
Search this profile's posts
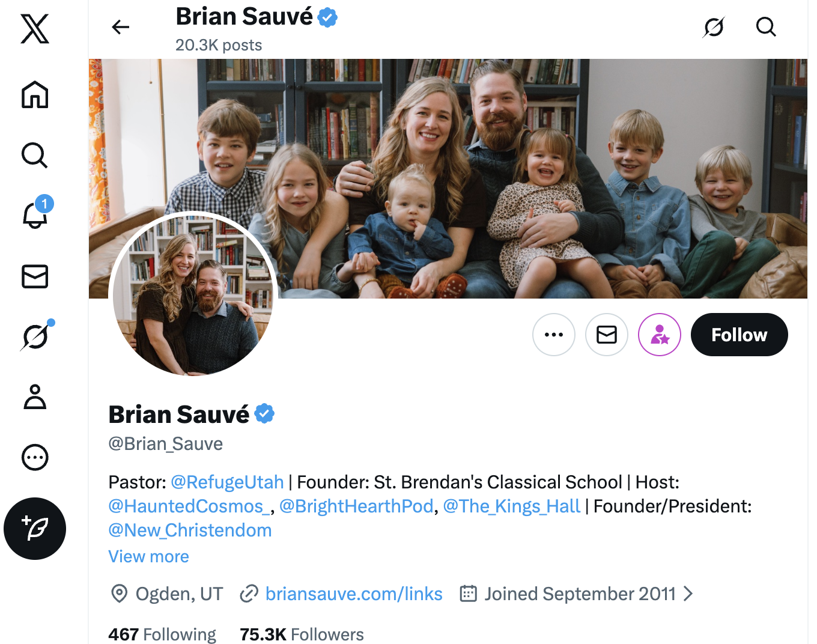pyautogui.click(x=766, y=27)
